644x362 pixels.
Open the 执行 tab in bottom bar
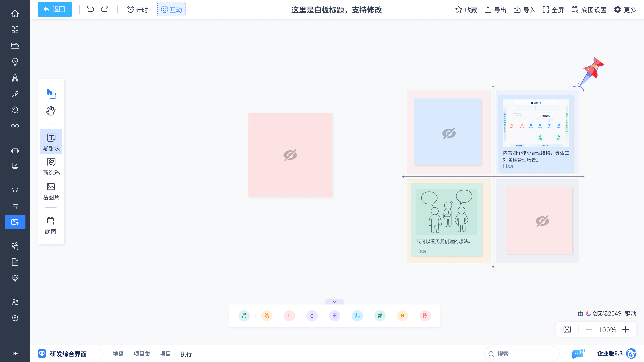coord(186,354)
